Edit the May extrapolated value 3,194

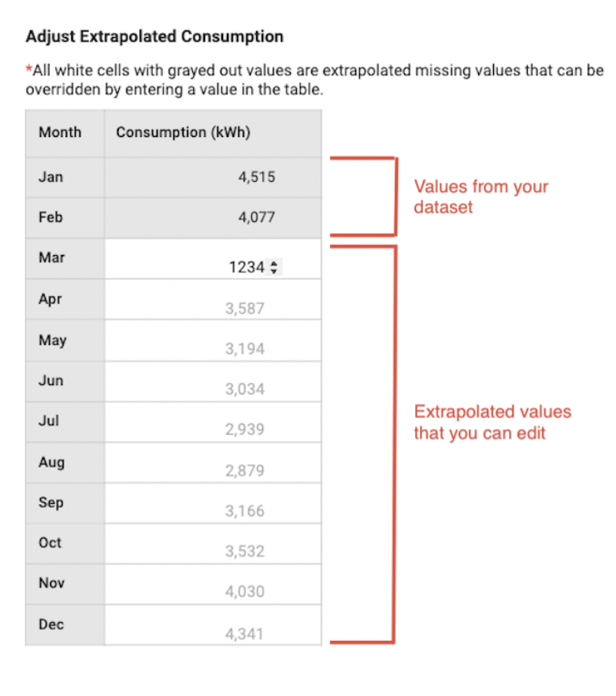pyautogui.click(x=213, y=340)
